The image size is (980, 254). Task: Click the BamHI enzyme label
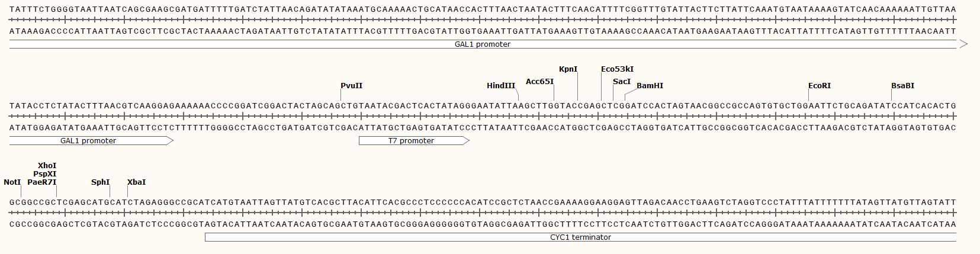[x=650, y=86]
